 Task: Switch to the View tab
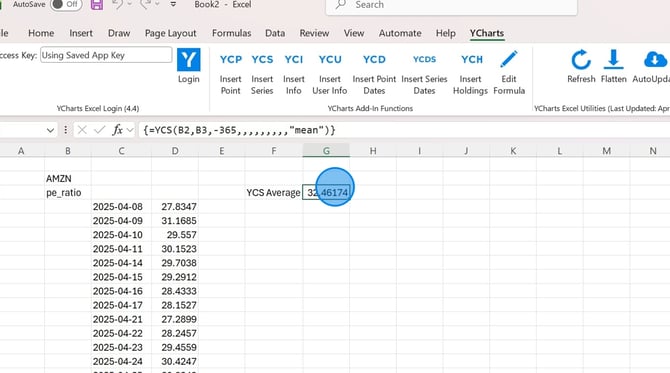pos(354,33)
